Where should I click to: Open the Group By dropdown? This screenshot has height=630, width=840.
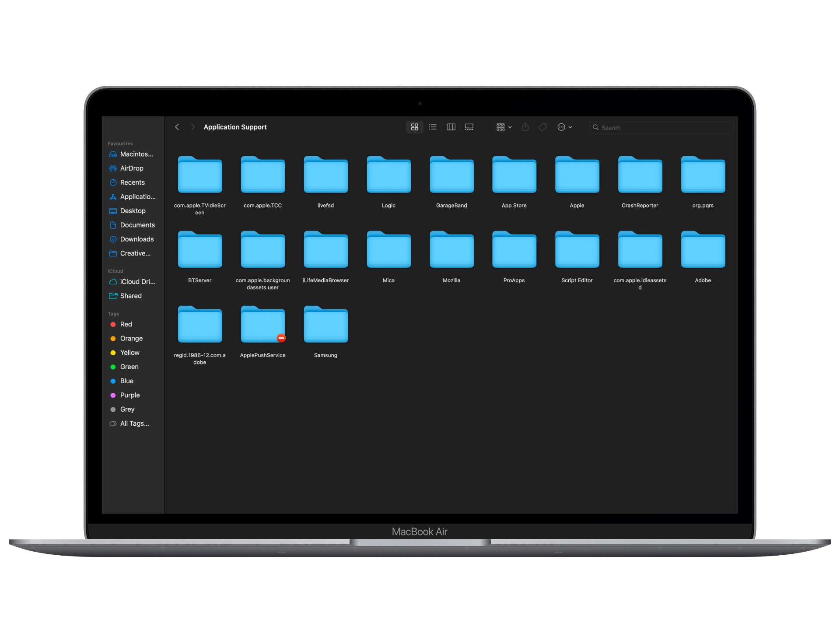coord(504,127)
